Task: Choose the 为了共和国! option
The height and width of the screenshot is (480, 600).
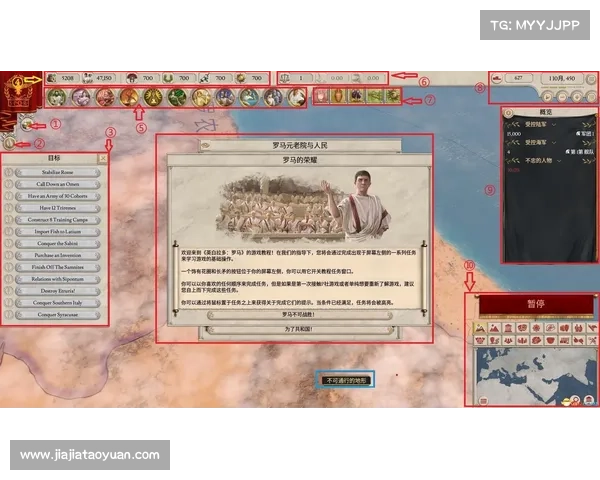Action: pyautogui.click(x=299, y=329)
